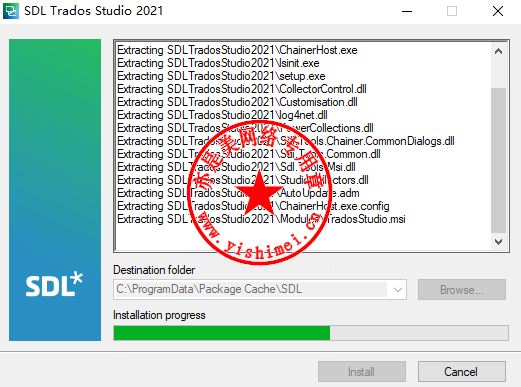
Task: Click the Destination folder label
Action: (154, 270)
